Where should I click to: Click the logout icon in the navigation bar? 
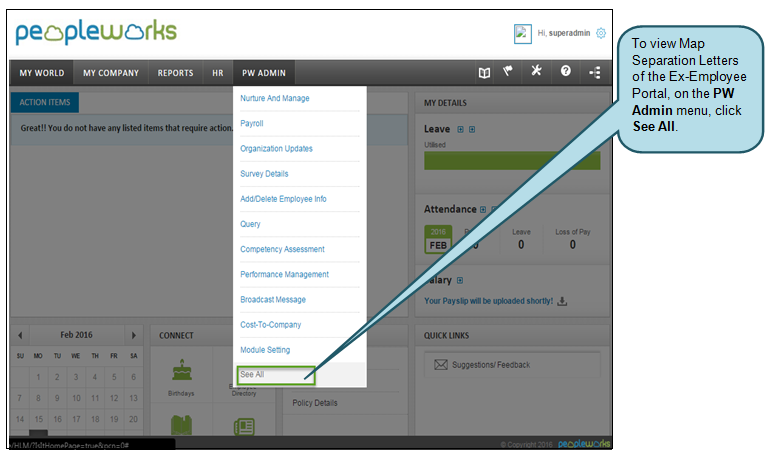coord(595,73)
